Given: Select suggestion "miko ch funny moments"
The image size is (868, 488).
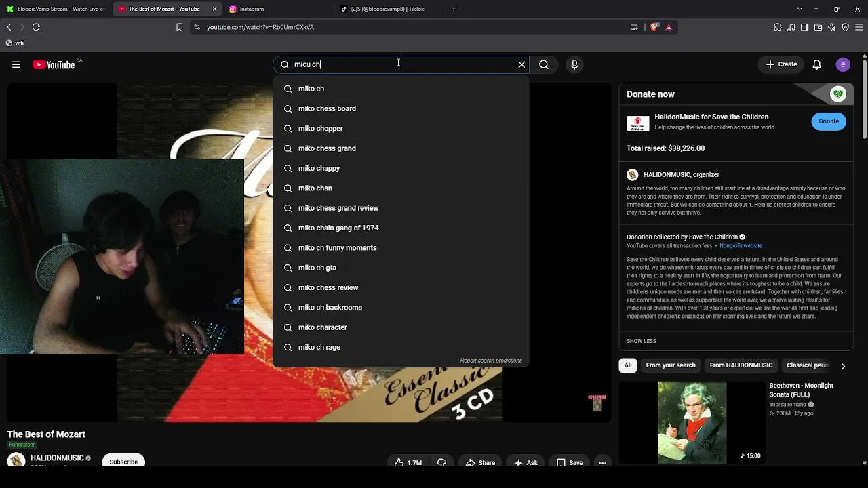Looking at the screenshot, I should (401, 248).
